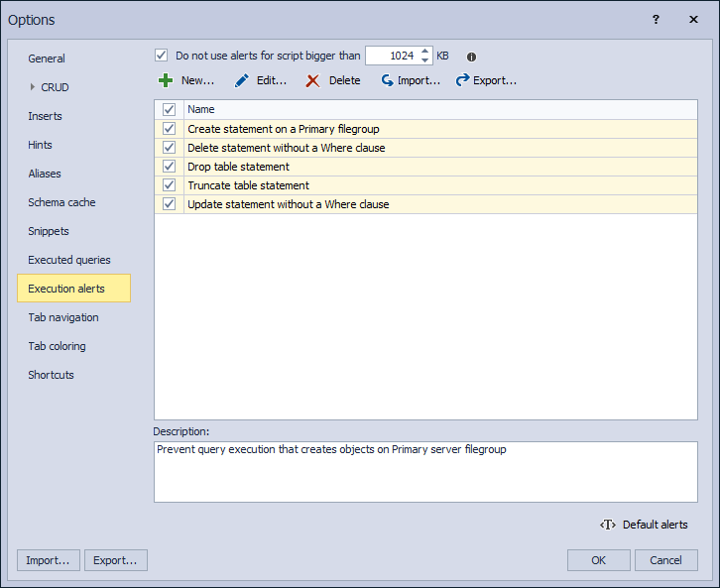
Task: Click the New... toolbar label
Action: click(198, 80)
